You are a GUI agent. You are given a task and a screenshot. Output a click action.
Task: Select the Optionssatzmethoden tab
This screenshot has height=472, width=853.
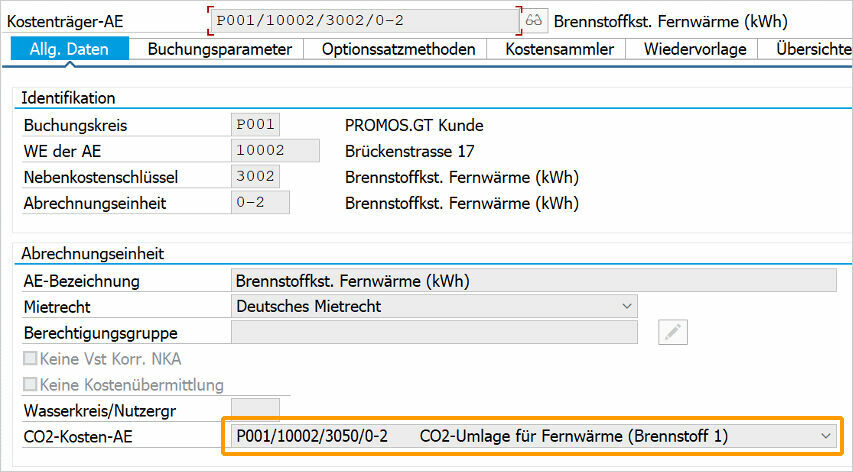click(x=398, y=48)
